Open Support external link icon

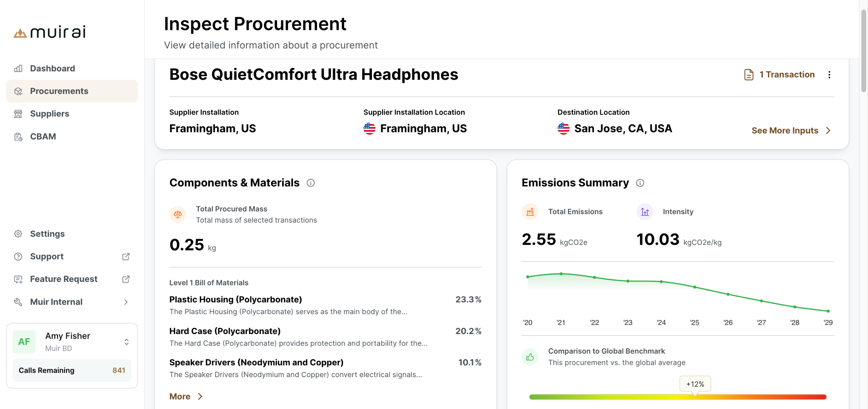[126, 257]
